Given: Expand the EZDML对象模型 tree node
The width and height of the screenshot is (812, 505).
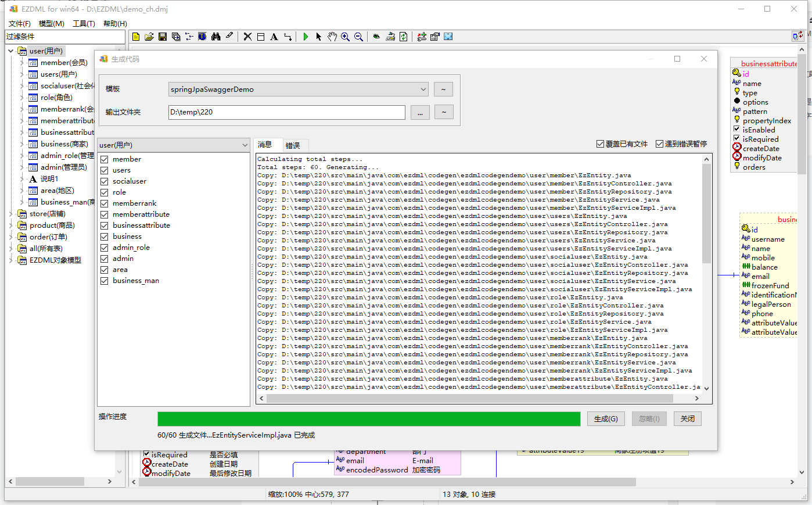Looking at the screenshot, I should [10, 260].
